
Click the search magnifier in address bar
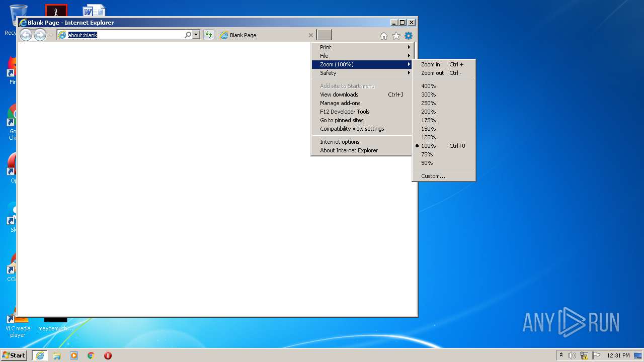(x=188, y=35)
